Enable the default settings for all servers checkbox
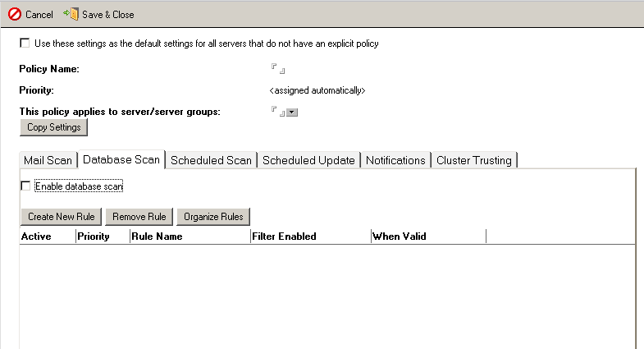 click(x=25, y=43)
